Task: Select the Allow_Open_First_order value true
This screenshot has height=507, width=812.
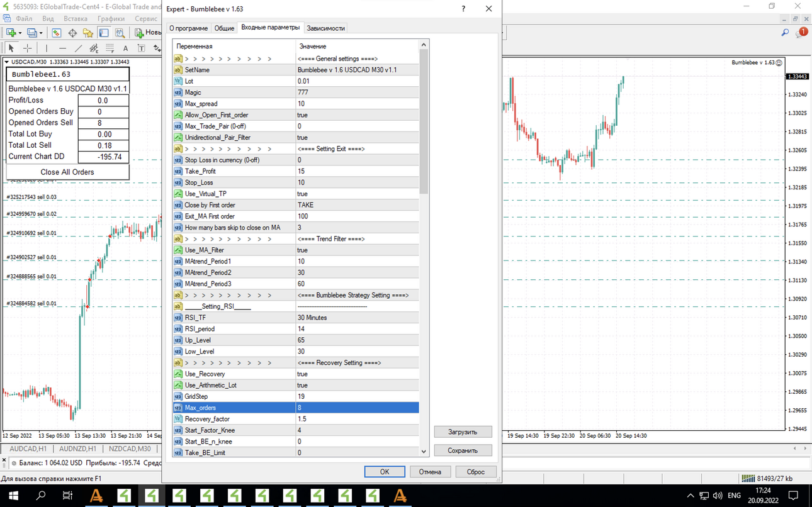Action: tap(357, 115)
